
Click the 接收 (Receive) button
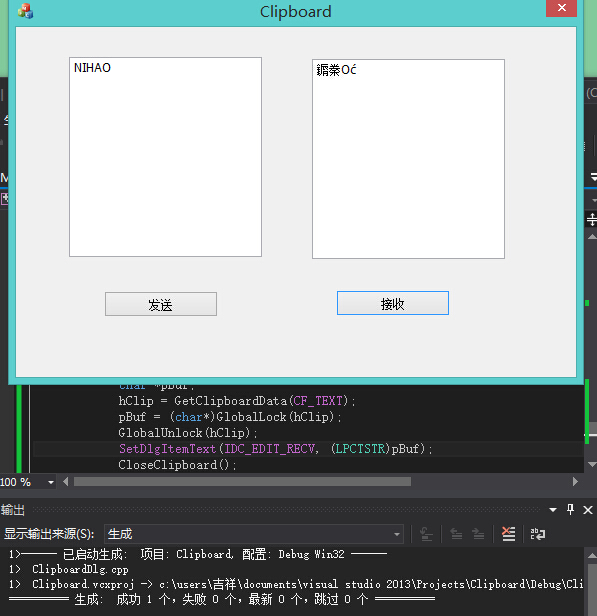[x=393, y=303]
